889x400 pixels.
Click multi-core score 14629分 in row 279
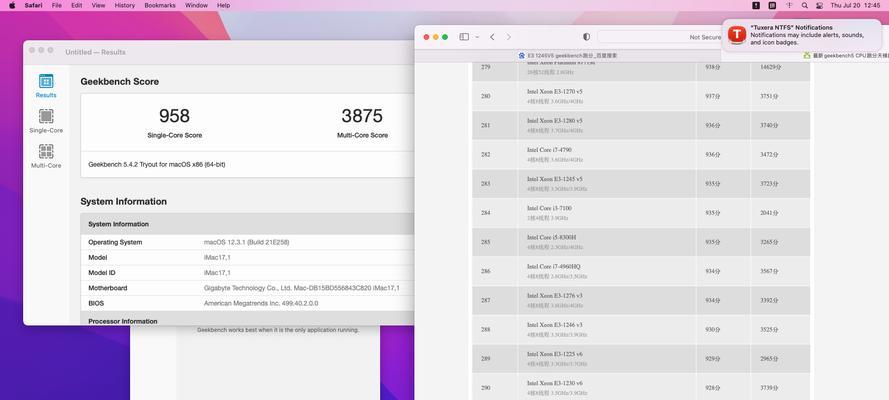[x=771, y=67]
